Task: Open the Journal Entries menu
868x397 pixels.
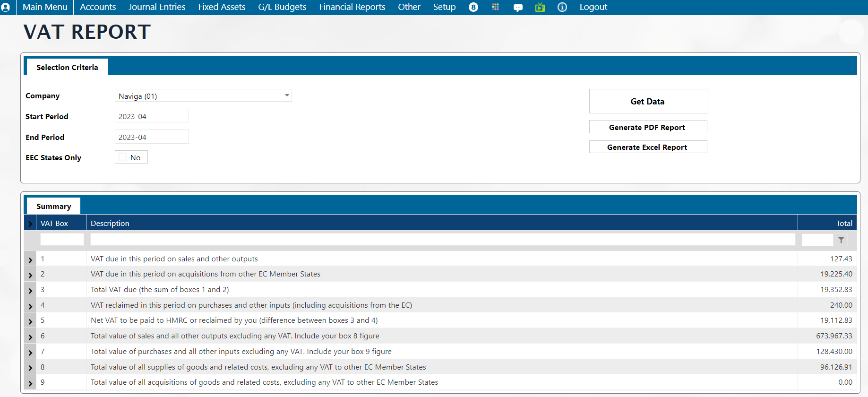Action: (157, 7)
